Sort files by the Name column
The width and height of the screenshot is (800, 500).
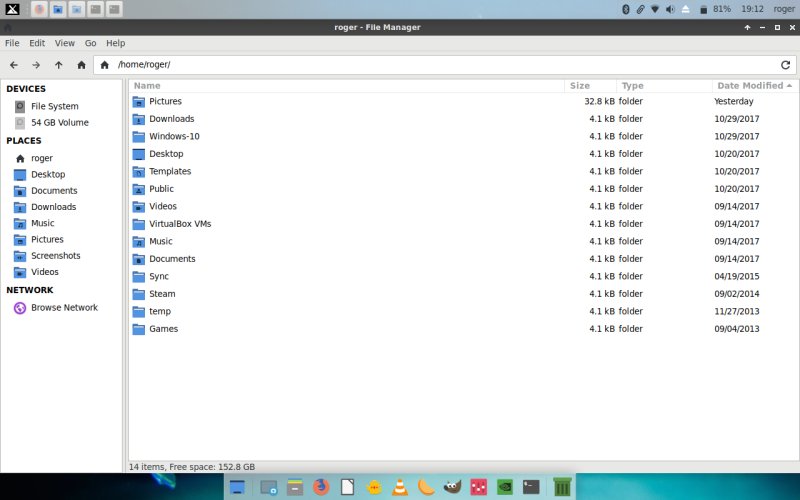[147, 86]
